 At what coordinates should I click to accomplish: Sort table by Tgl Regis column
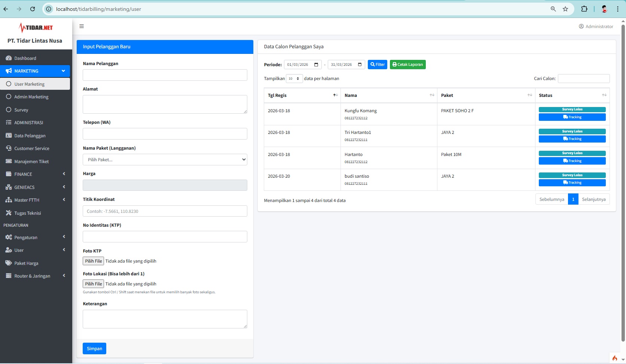302,95
